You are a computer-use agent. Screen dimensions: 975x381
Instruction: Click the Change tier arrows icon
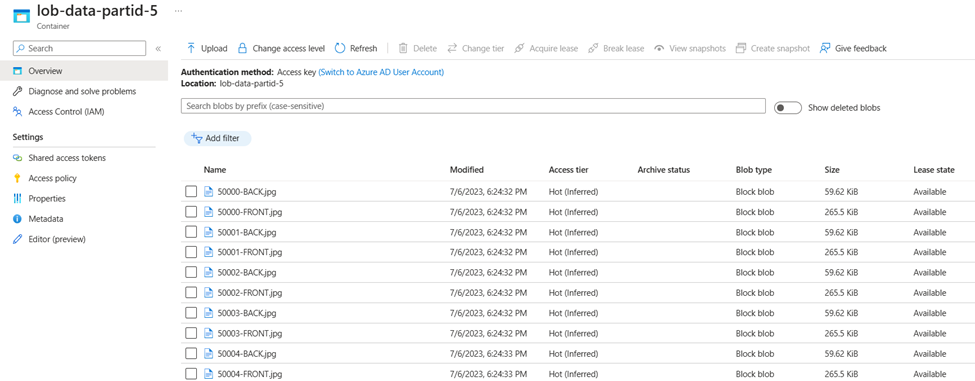(x=452, y=48)
